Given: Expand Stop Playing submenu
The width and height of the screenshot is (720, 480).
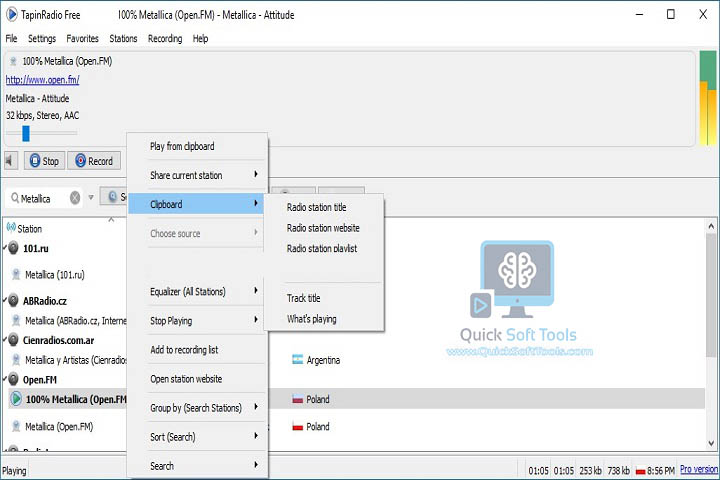Looking at the screenshot, I should tap(256, 320).
